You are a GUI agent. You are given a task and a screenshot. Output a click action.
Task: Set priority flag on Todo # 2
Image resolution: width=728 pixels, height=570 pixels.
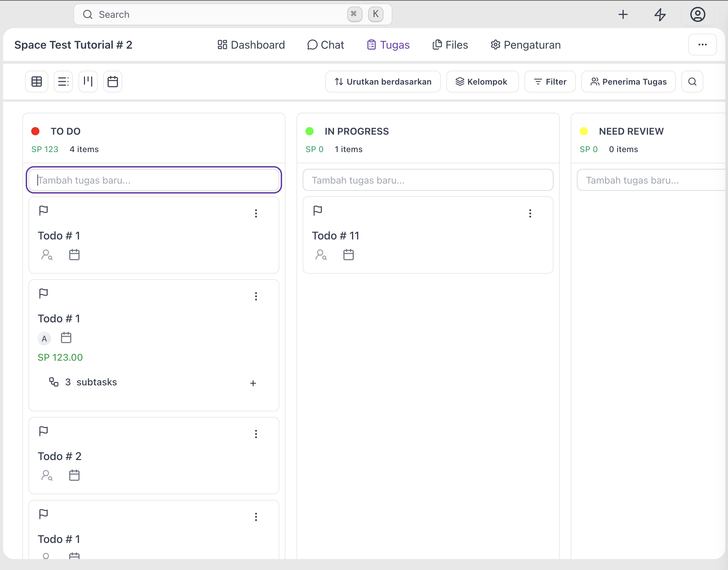44,431
